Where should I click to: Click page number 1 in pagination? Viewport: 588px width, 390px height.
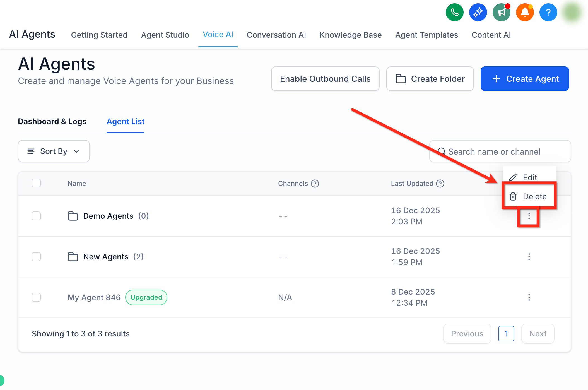pos(506,334)
